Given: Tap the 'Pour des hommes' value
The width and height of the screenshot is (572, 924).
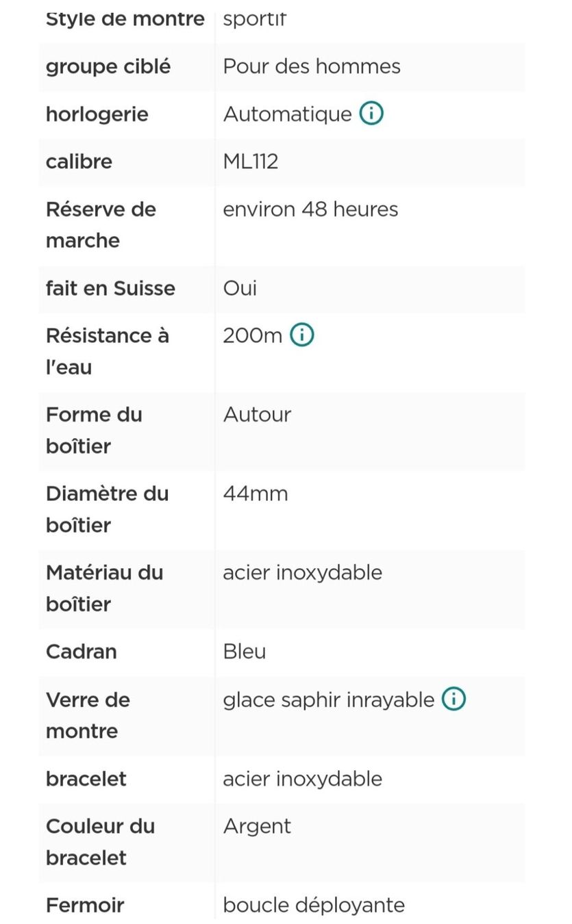Looking at the screenshot, I should point(312,66).
